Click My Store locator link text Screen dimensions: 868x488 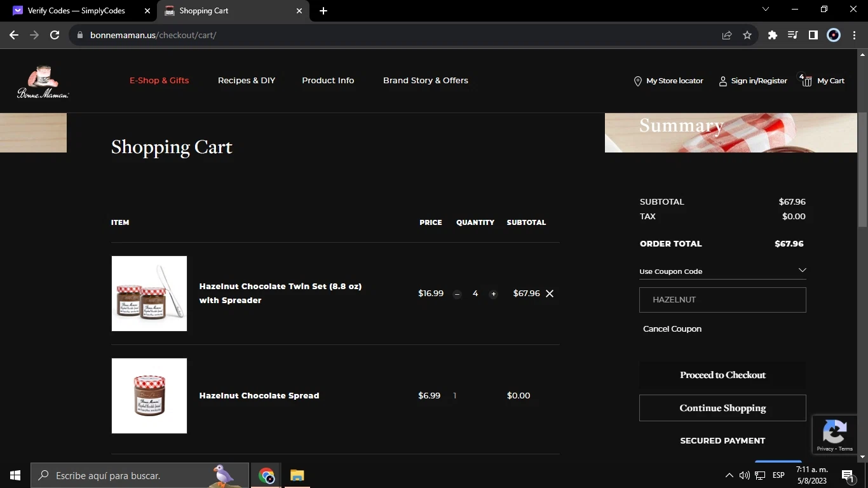[675, 81]
